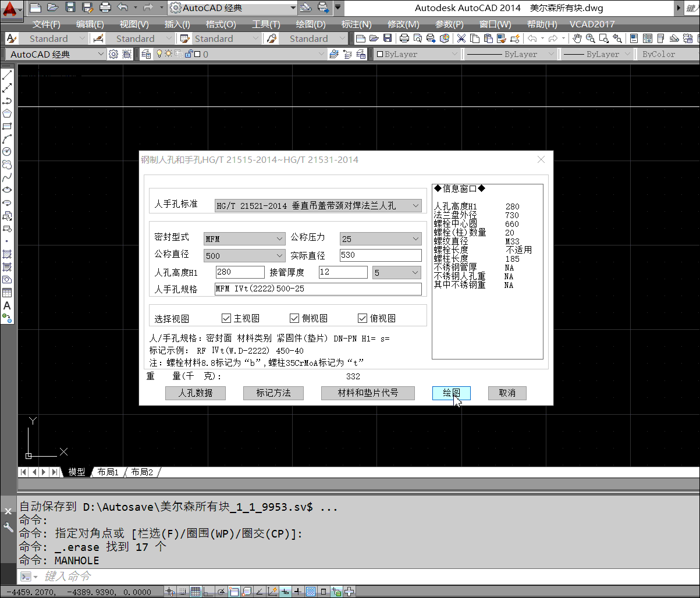Open command line customization wrench icon
Viewport: 700px width, 598px height.
tap(8, 528)
